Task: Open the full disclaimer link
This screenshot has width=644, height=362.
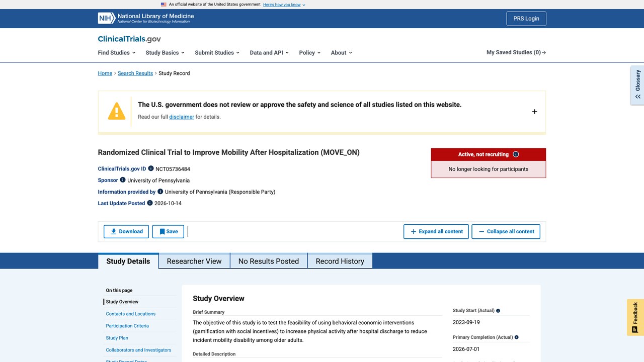Action: (x=182, y=117)
